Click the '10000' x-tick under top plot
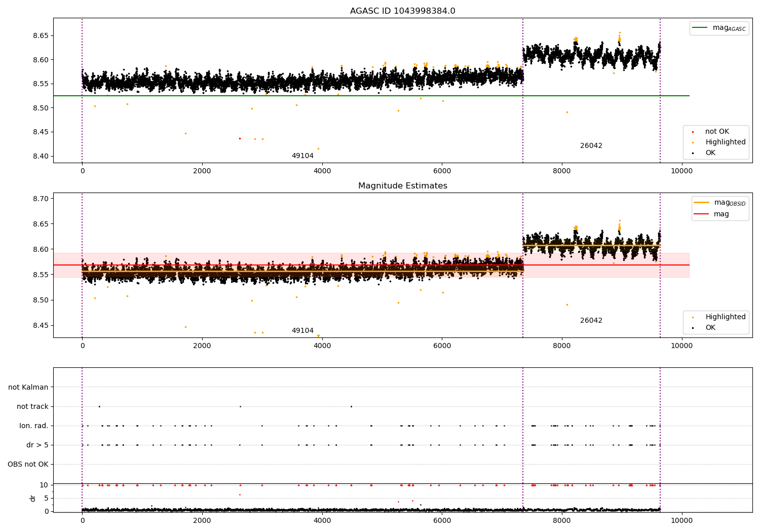The width and height of the screenshot is (760, 532). pyautogui.click(x=681, y=171)
